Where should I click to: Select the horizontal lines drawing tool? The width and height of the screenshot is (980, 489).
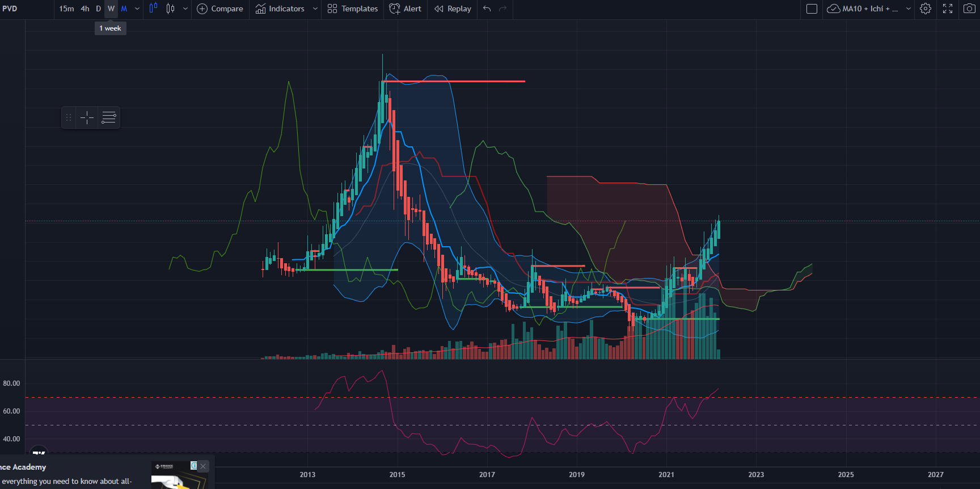[109, 117]
